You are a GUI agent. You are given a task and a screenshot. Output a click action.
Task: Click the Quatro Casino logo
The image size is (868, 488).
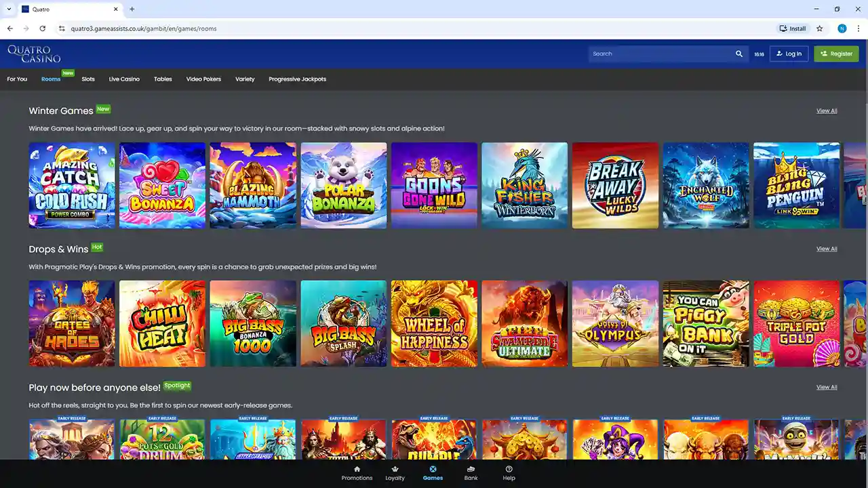pyautogui.click(x=34, y=54)
